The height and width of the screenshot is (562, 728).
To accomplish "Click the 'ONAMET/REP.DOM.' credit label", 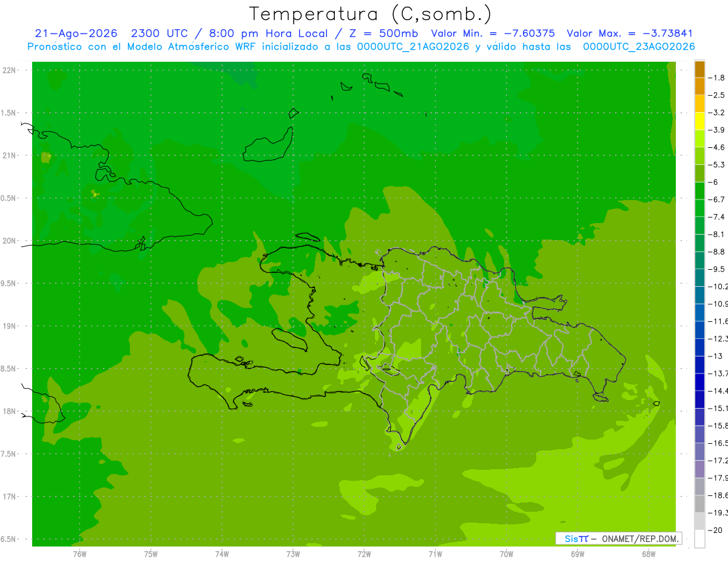I will pyautogui.click(x=640, y=538).
